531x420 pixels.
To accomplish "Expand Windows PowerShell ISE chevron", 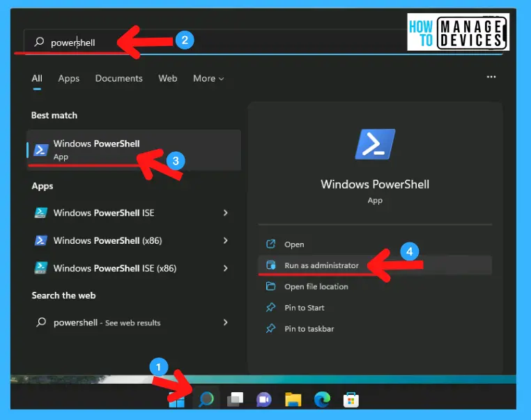I will (x=226, y=213).
